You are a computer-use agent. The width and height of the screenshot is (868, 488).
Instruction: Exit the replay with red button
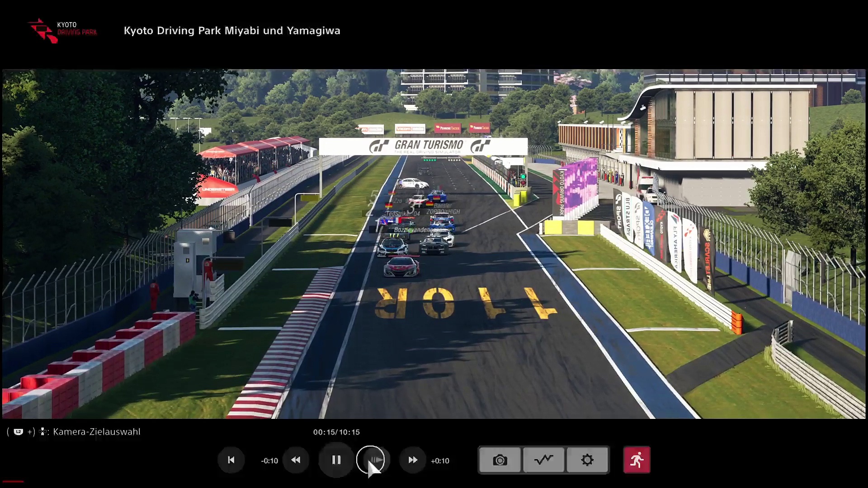click(x=637, y=460)
